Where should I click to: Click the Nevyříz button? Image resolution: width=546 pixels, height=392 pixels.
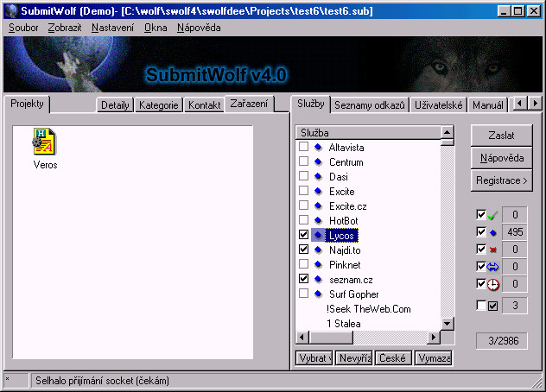[353, 358]
